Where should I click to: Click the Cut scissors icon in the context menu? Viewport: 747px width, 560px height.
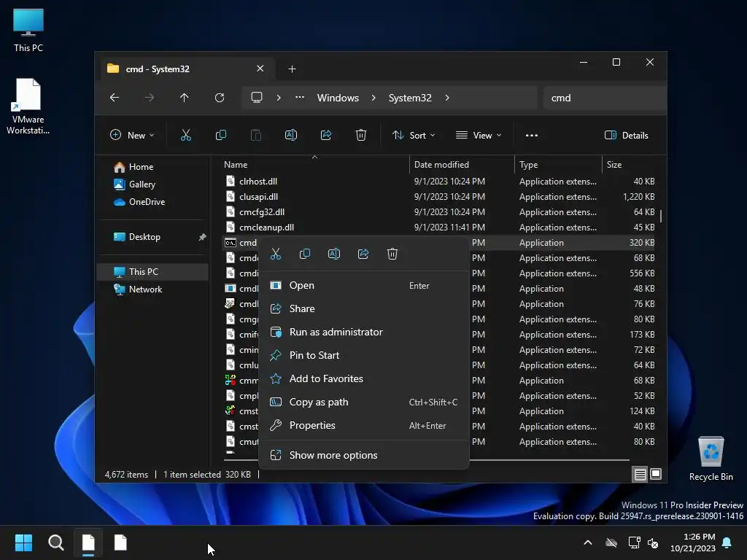[275, 254]
